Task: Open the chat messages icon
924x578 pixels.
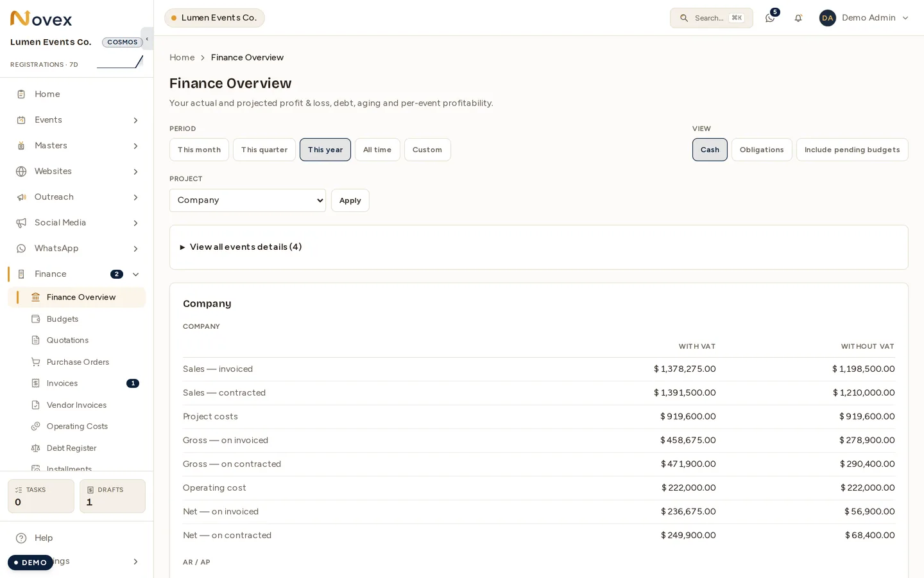Action: pyautogui.click(x=770, y=18)
